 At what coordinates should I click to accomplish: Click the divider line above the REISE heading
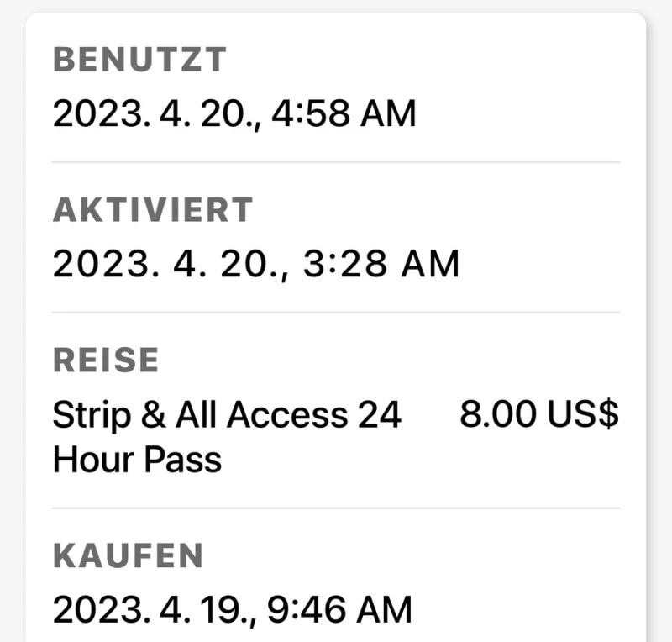coord(336,312)
